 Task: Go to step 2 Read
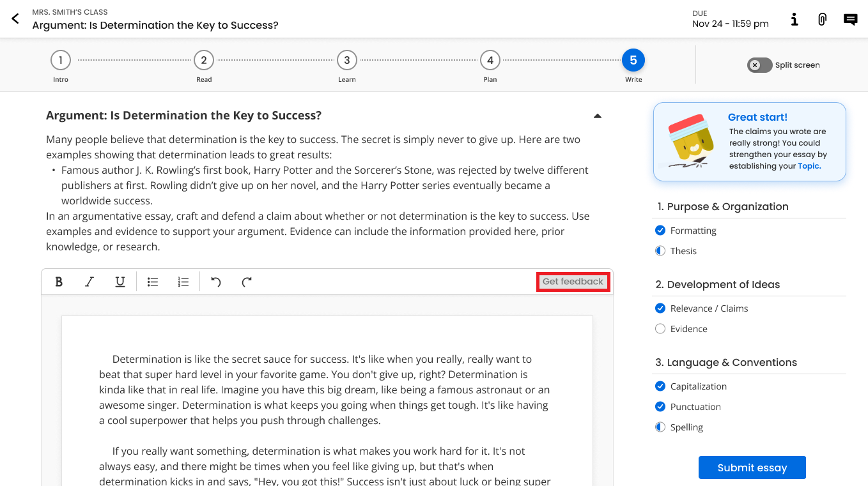tap(204, 61)
